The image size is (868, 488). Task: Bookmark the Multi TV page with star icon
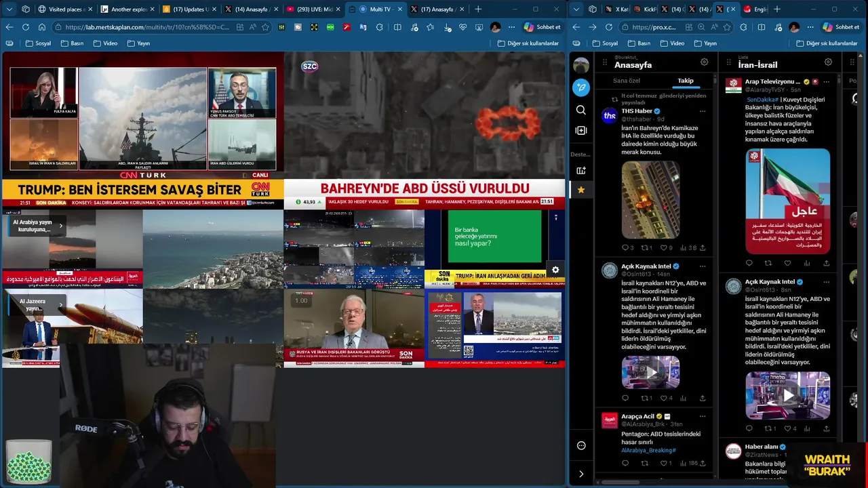pyautogui.click(x=265, y=27)
